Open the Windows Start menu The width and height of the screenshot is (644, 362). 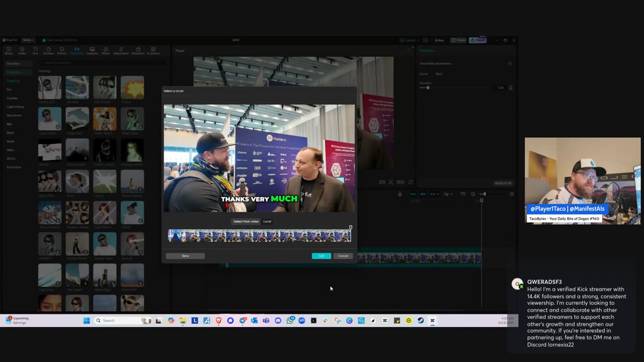(87, 320)
